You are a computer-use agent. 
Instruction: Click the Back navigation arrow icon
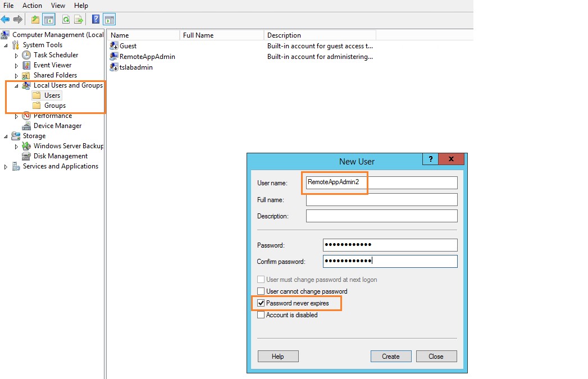[6, 19]
